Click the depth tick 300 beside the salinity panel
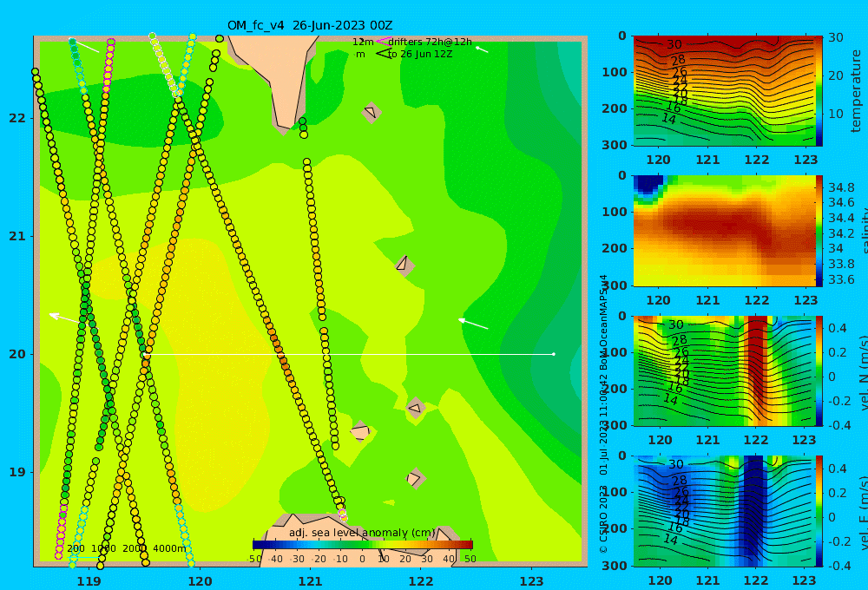Screen dimensions: 868x590 pos(614,285)
